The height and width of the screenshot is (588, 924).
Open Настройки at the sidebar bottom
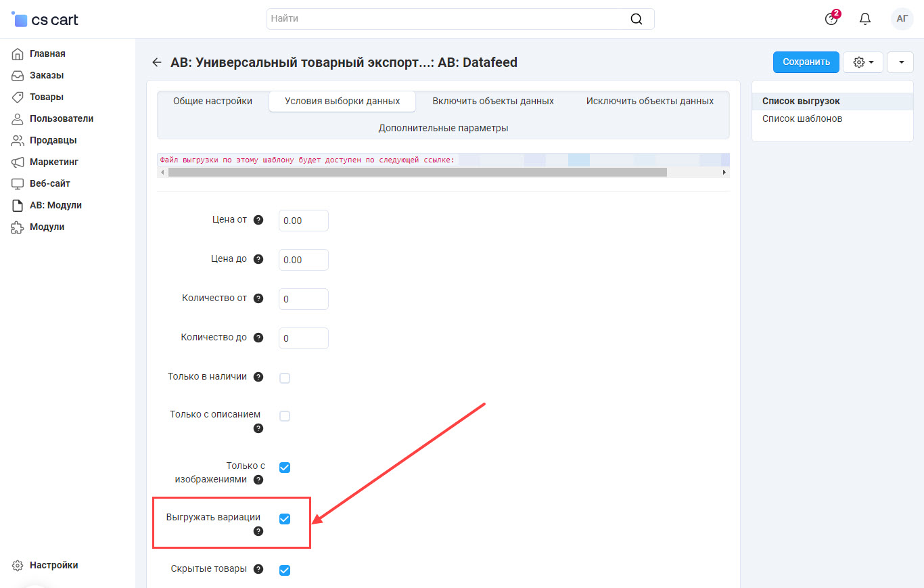pos(54,565)
